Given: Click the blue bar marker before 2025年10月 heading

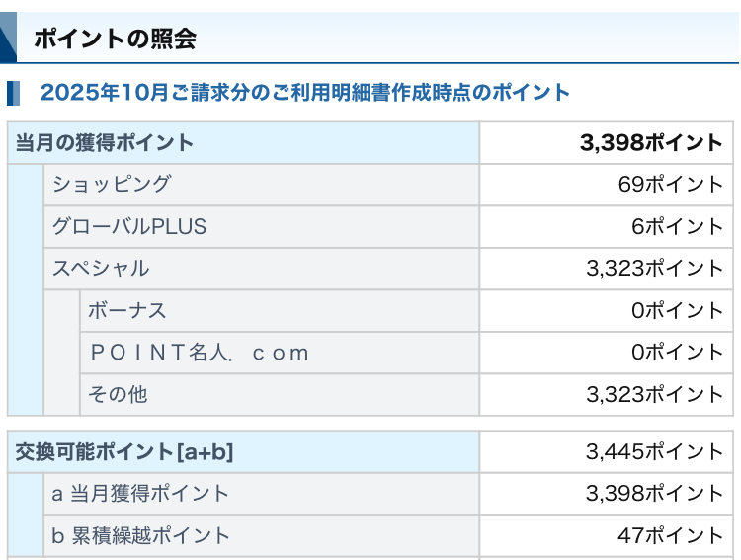Looking at the screenshot, I should pyautogui.click(x=13, y=93).
